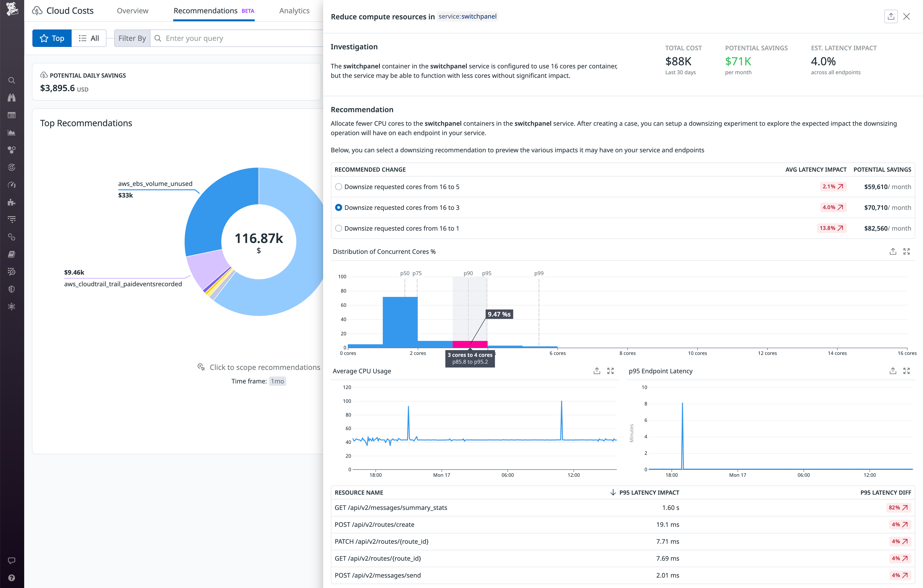This screenshot has height=588, width=923.
Task: Open the Security shield icon in the sidebar
Action: (x=12, y=289)
